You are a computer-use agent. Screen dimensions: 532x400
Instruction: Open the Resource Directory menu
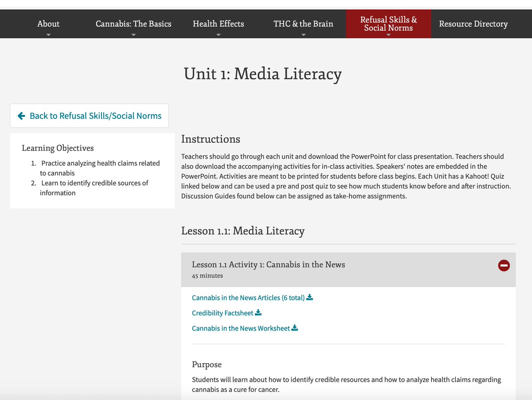pos(473,24)
